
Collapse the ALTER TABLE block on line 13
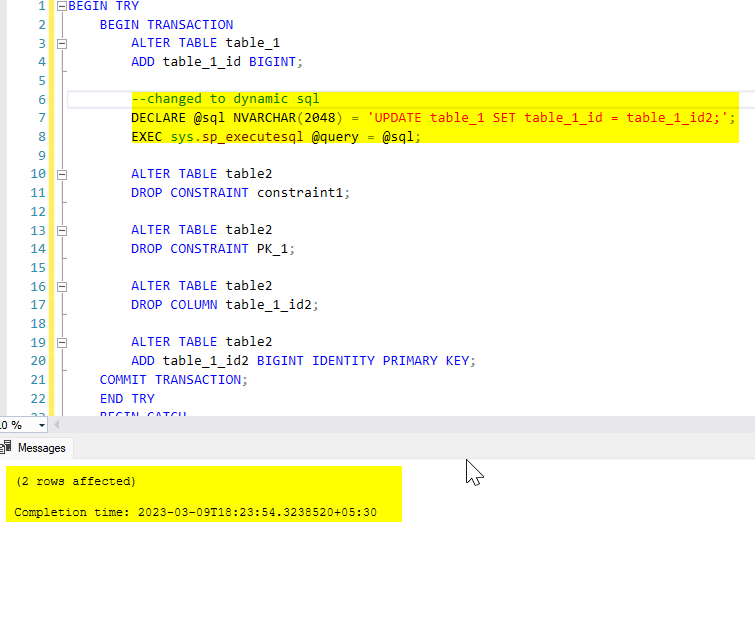[x=62, y=231]
